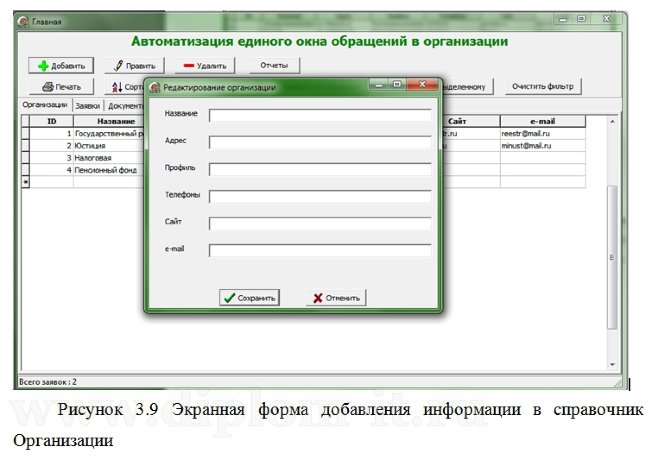This screenshot has height=460, width=652.
Task: Click the Телефоны input field
Action: tap(320, 196)
